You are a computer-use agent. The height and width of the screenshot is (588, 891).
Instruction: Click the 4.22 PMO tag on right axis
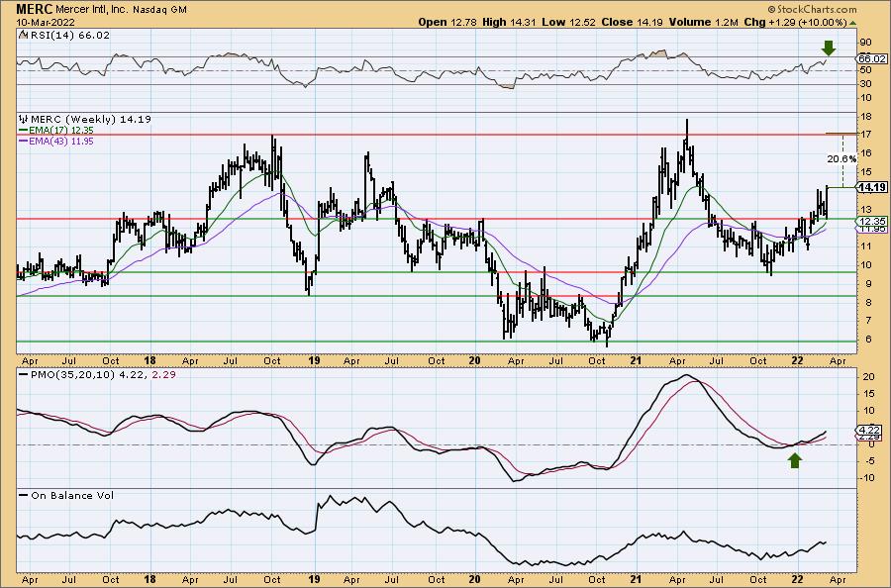click(x=869, y=430)
